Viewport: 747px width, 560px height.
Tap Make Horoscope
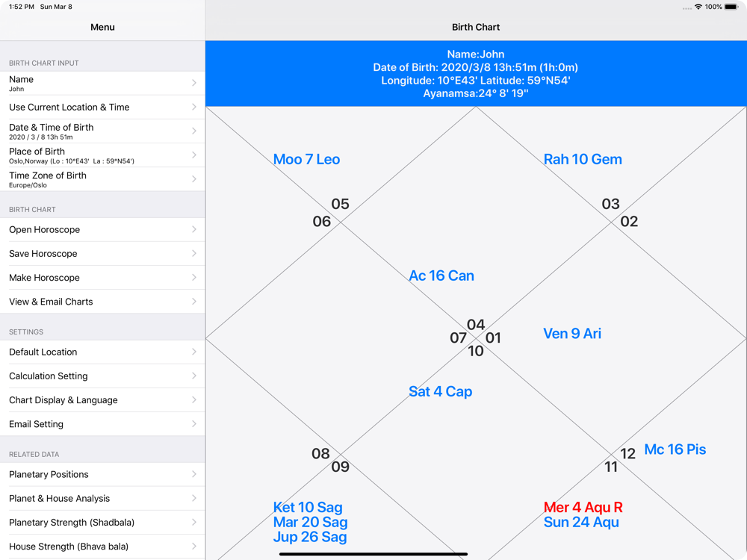[102, 278]
